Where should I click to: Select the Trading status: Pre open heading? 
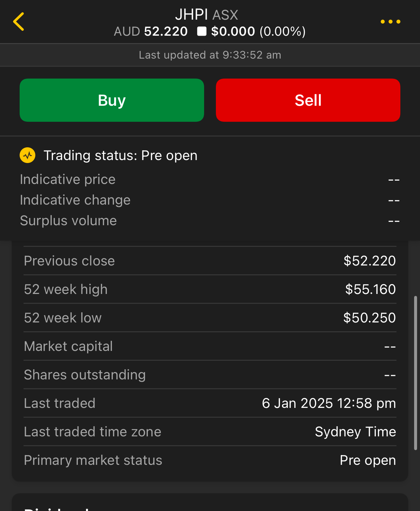click(120, 155)
